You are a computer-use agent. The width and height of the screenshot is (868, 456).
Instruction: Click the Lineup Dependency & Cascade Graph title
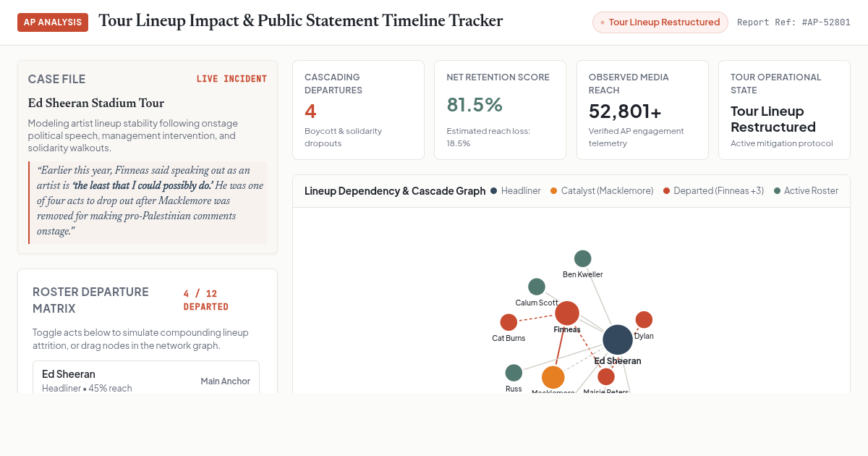395,191
